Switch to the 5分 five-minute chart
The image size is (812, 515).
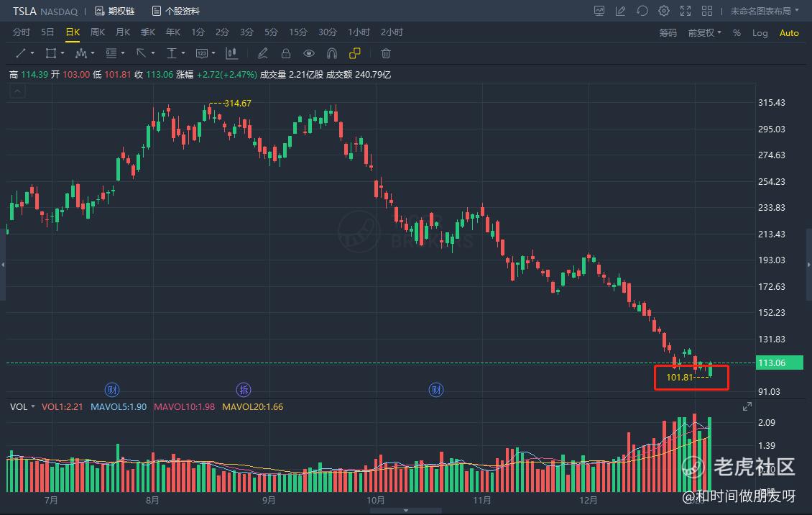click(272, 32)
